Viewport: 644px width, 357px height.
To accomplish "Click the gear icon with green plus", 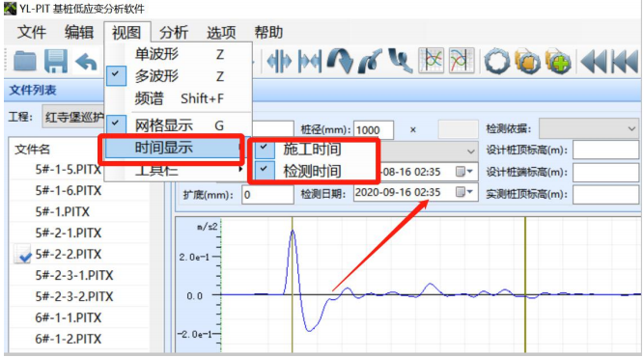I will 558,62.
